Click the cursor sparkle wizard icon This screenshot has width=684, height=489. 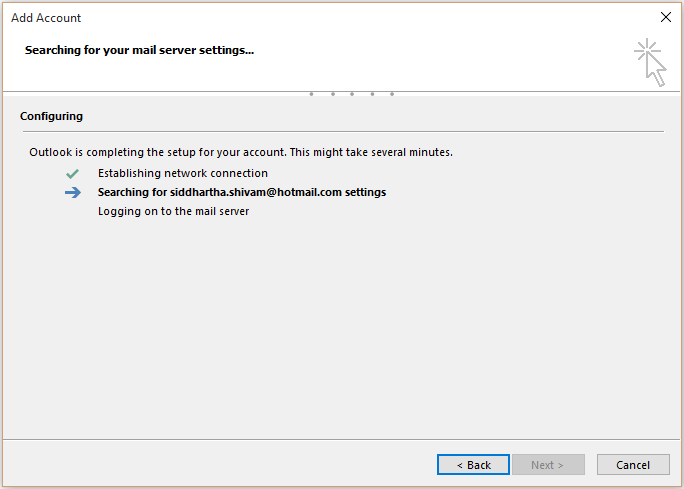(650, 62)
